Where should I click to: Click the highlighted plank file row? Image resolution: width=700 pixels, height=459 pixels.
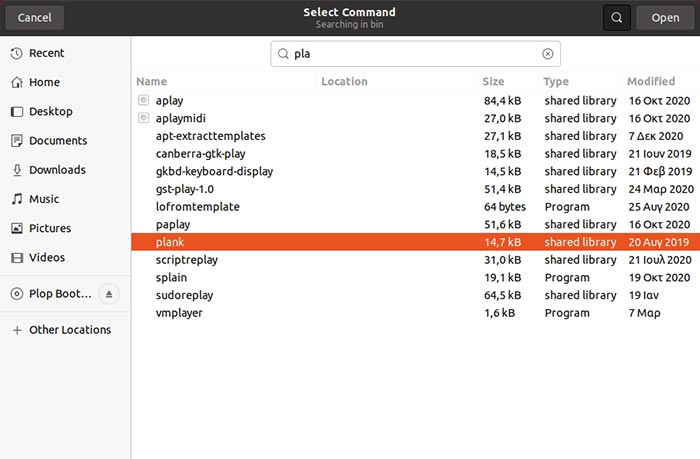pyautogui.click(x=416, y=242)
